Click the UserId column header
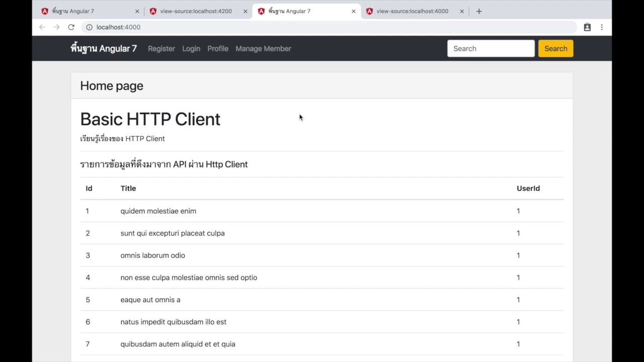This screenshot has width=644, height=362. click(x=528, y=189)
